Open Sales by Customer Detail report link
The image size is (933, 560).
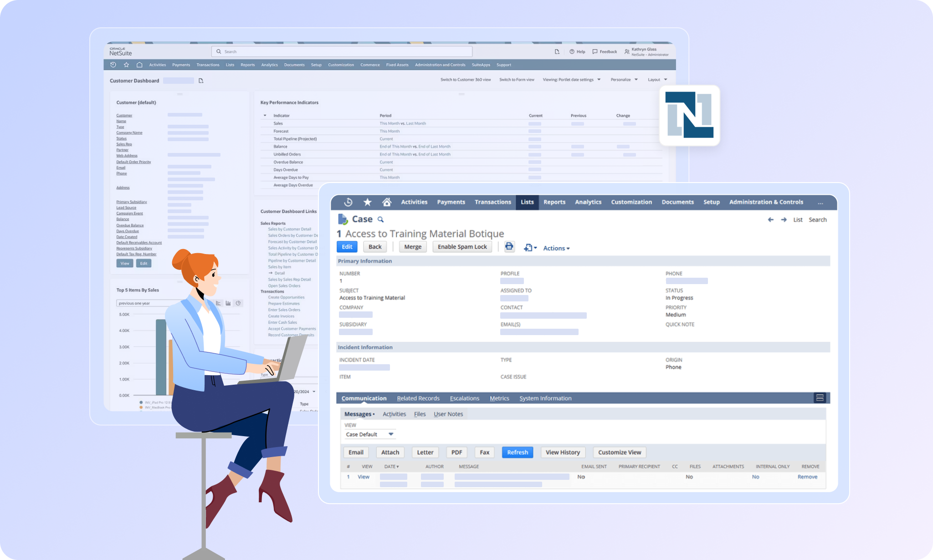(x=290, y=229)
